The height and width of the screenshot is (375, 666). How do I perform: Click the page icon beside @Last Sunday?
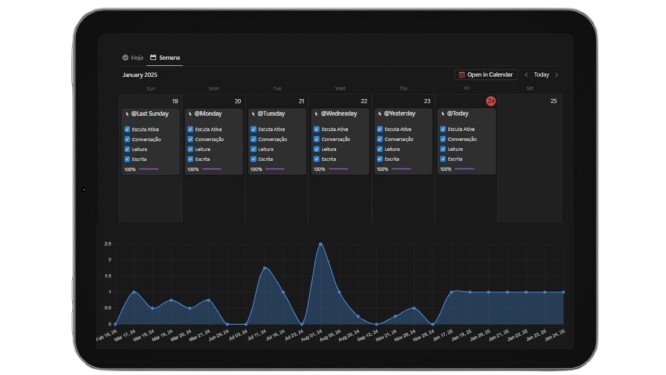click(x=127, y=114)
